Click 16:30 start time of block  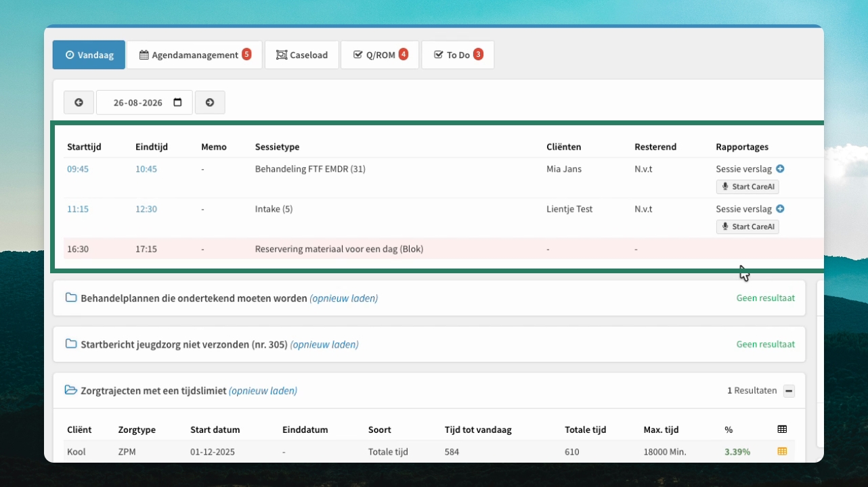point(78,249)
